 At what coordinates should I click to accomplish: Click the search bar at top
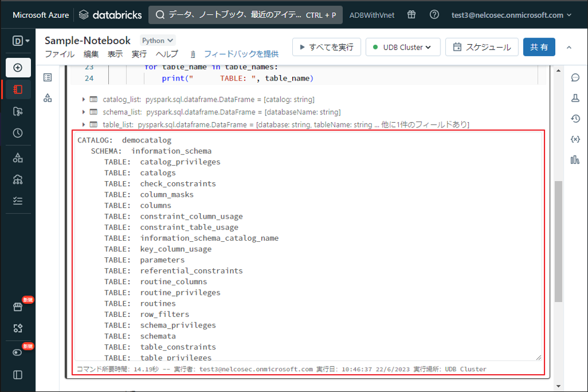(245, 15)
